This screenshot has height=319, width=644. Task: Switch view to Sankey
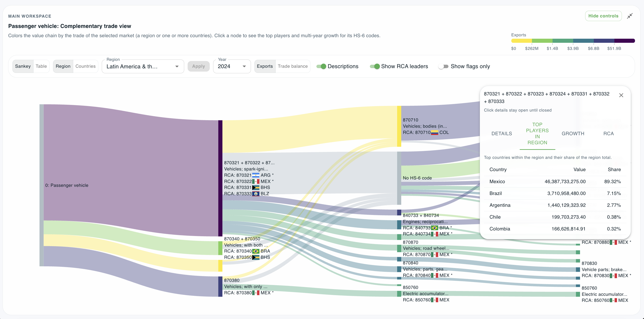[x=23, y=66]
